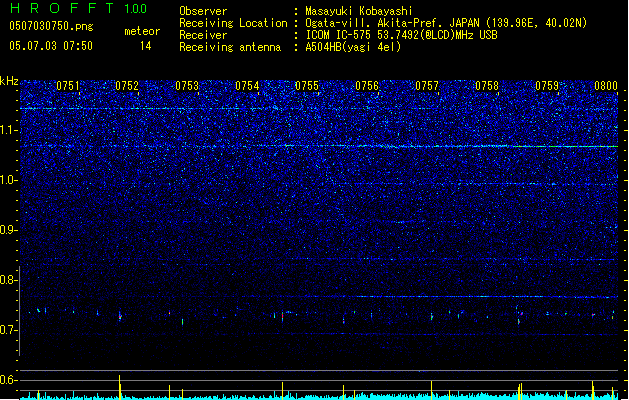Click the 1.1 frequency axis label
This screenshot has width=629, height=400.
pyautogui.click(x=8, y=130)
